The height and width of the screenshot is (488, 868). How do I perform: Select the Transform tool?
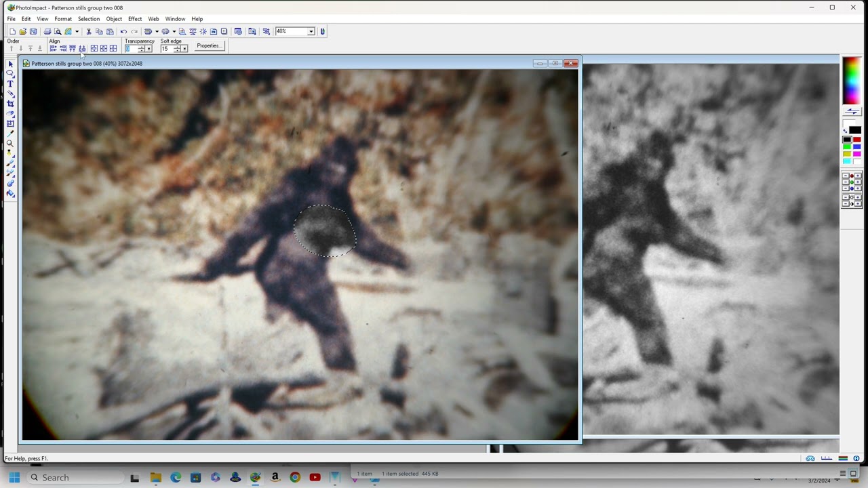(10, 123)
